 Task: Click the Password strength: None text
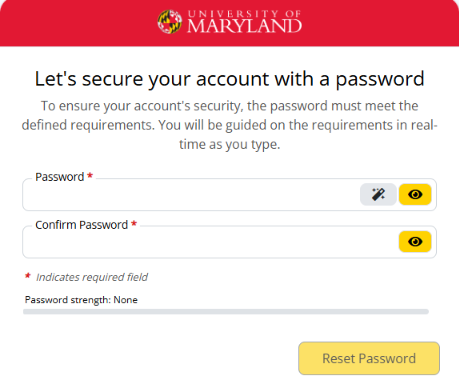(81, 300)
